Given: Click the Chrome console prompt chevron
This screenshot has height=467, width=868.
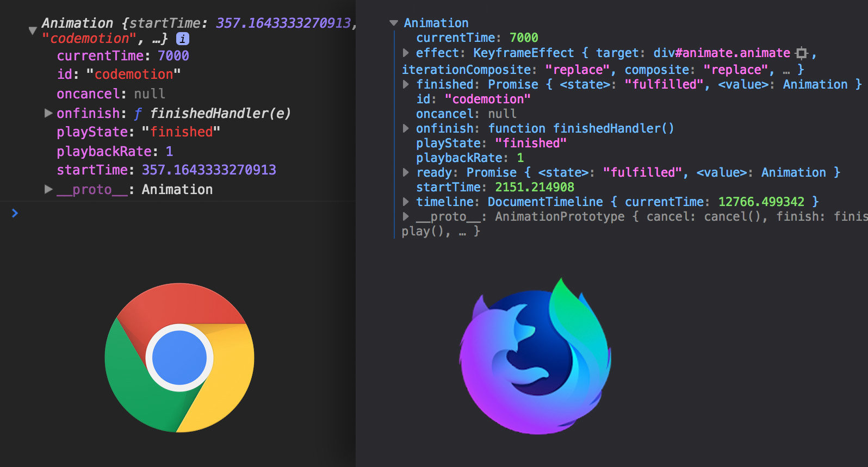Looking at the screenshot, I should click(15, 213).
